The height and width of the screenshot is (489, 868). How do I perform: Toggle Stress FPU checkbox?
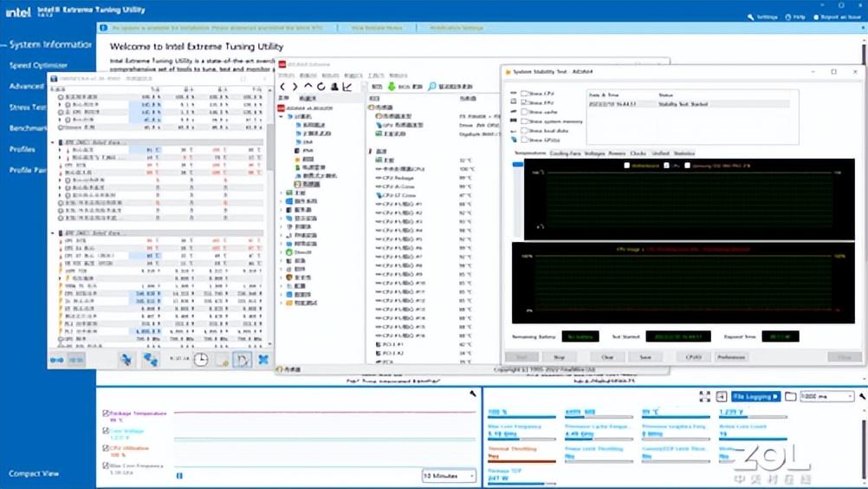coord(524,102)
